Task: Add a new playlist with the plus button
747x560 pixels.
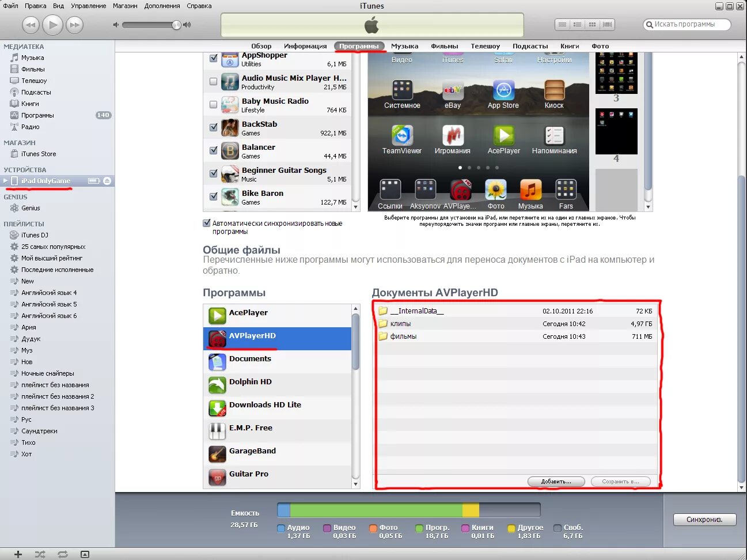Action: click(x=18, y=554)
